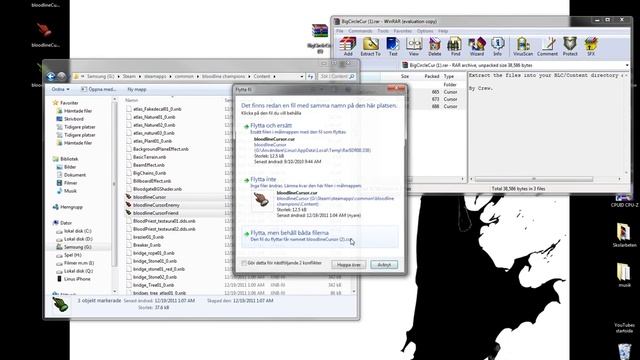Click 'Steam' in Explorer address breadcrumb
Screen dimensions: 640x360
click(129, 76)
